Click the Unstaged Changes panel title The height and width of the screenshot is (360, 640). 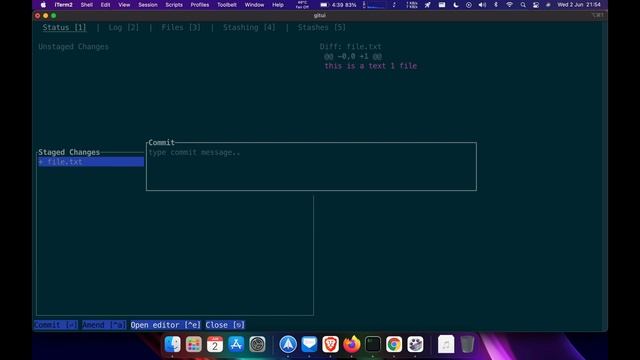(73, 47)
